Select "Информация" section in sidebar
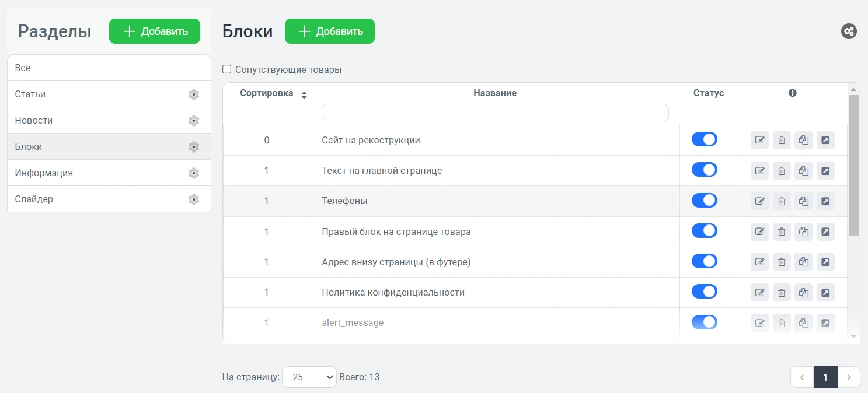The image size is (868, 393). tap(44, 173)
